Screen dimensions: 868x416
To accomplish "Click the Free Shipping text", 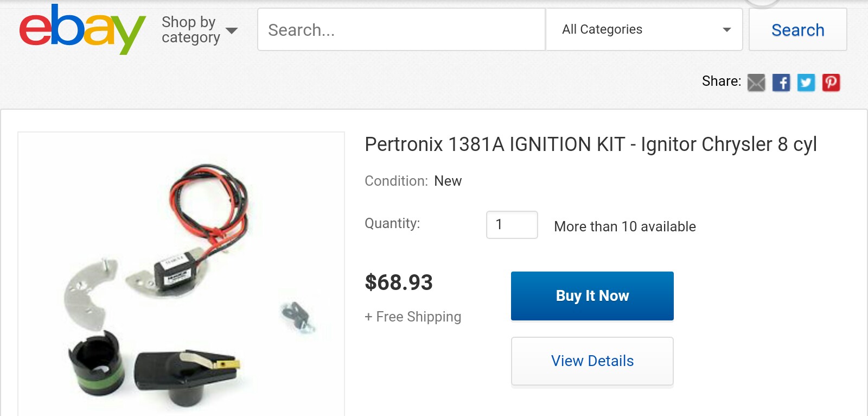I will [413, 317].
